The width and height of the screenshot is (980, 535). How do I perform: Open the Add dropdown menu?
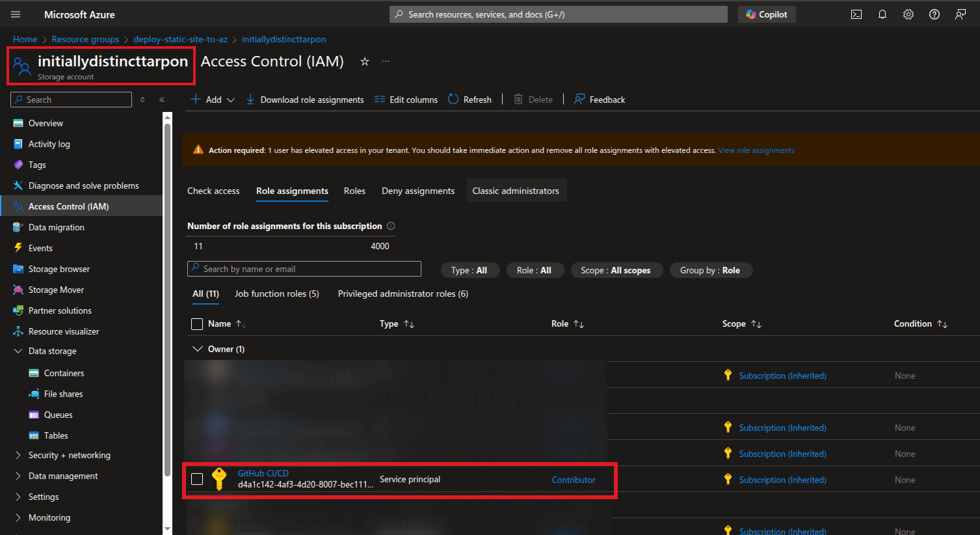click(x=213, y=100)
